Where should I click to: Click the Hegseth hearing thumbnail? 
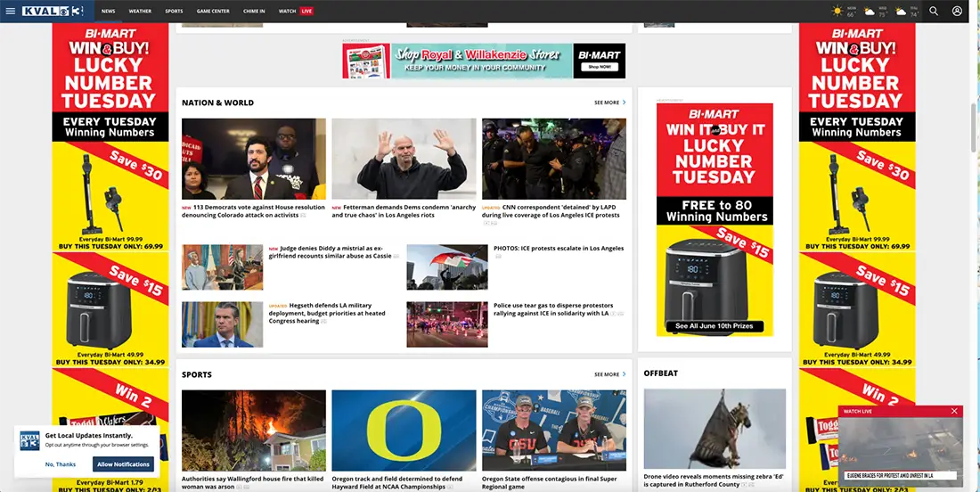coord(223,324)
